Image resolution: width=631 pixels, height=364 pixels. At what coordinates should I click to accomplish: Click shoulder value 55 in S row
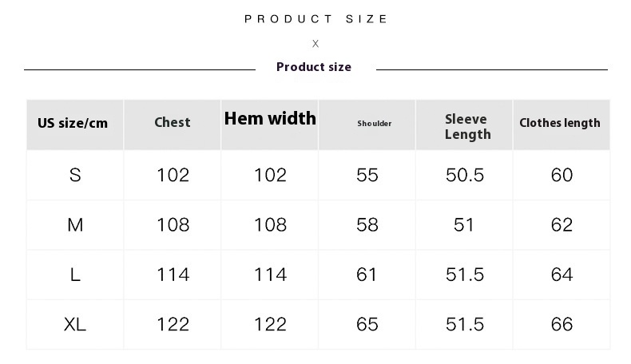[x=367, y=175]
